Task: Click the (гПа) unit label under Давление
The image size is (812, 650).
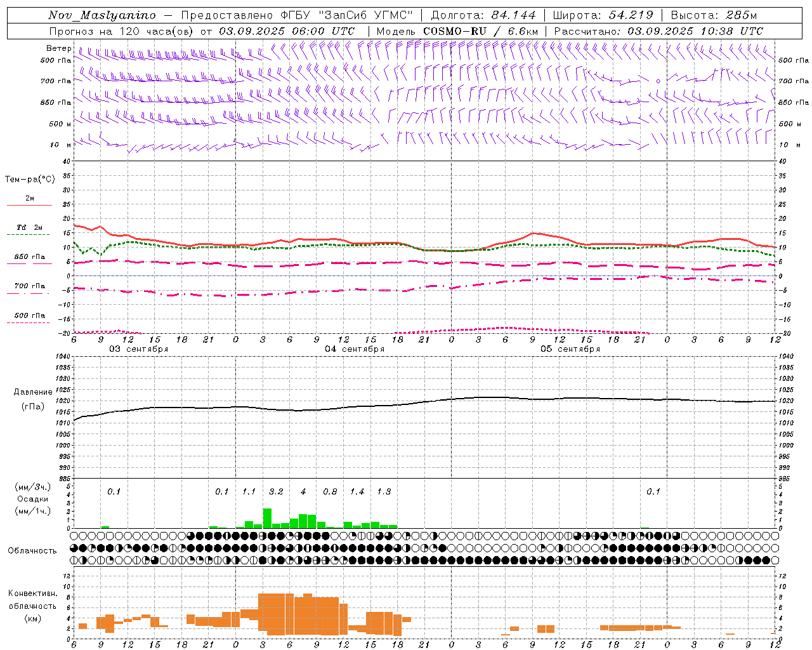Action: click(x=34, y=407)
